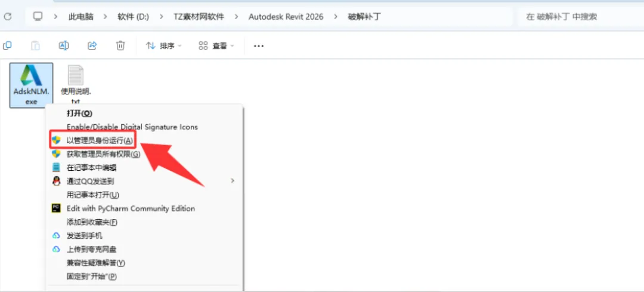Click the PyCharm icon in context menu
Screen dimensions: 644x292
coord(56,208)
